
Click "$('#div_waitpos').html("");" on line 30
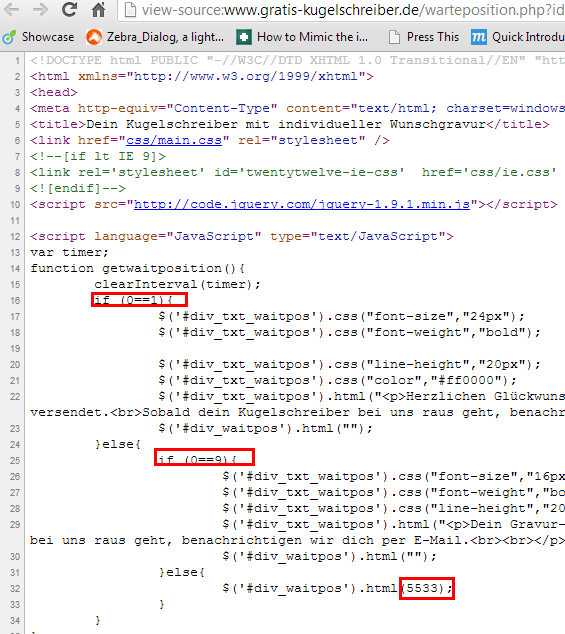(330, 556)
